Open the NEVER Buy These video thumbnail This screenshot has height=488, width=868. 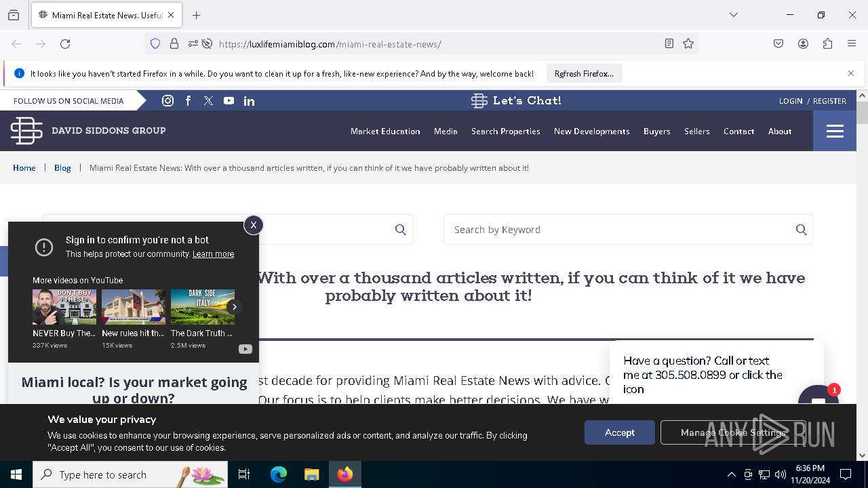pyautogui.click(x=64, y=307)
